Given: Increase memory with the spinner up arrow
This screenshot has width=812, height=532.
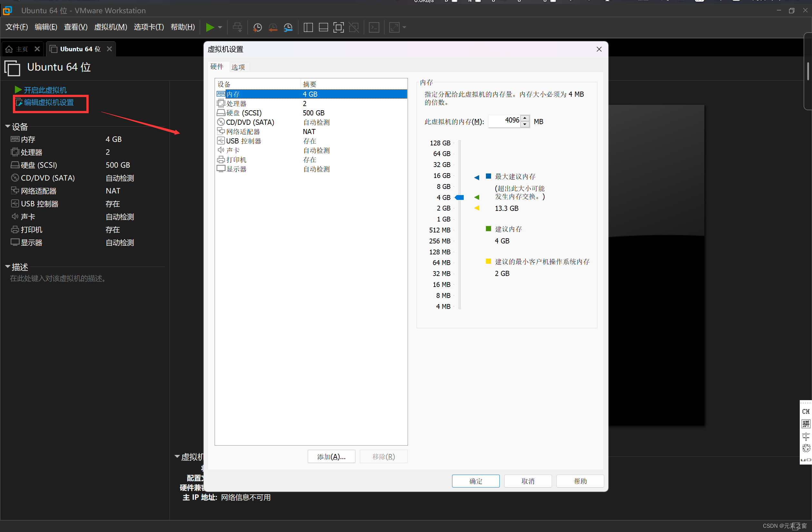Looking at the screenshot, I should tap(525, 118).
